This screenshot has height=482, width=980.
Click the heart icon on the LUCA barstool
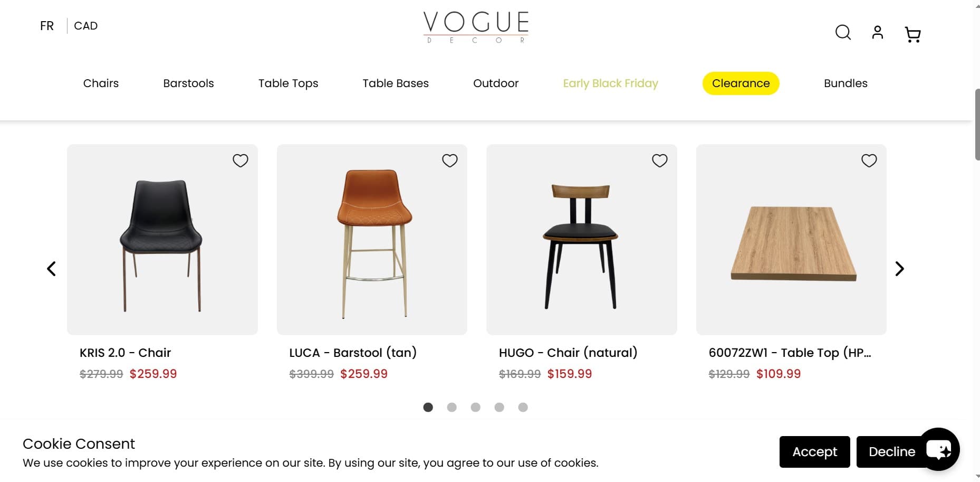[450, 160]
